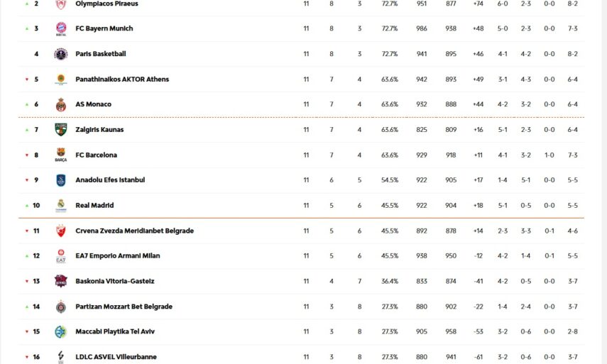Click the EA7 Emporio Armani Milan logo
This screenshot has width=607, height=364.
pos(60,256)
